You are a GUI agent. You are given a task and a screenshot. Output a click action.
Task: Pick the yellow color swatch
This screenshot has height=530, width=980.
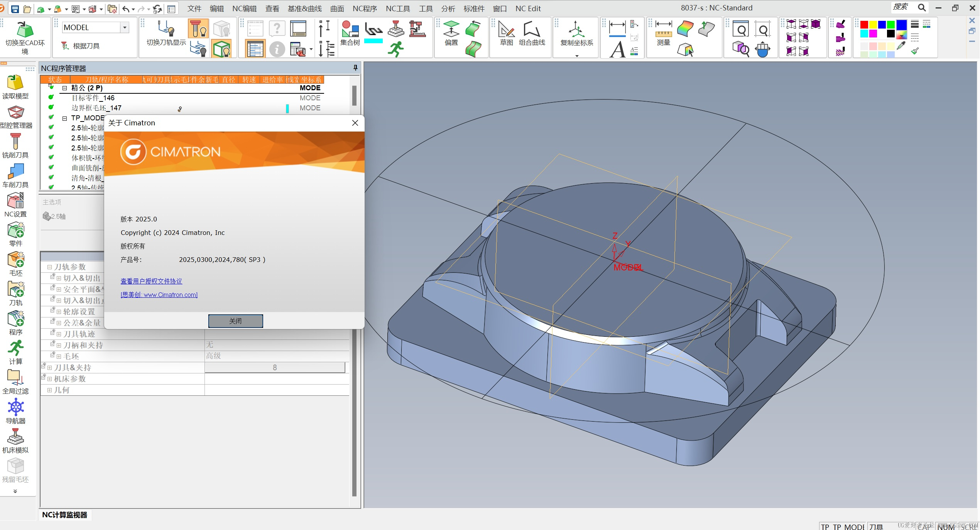coord(873,25)
